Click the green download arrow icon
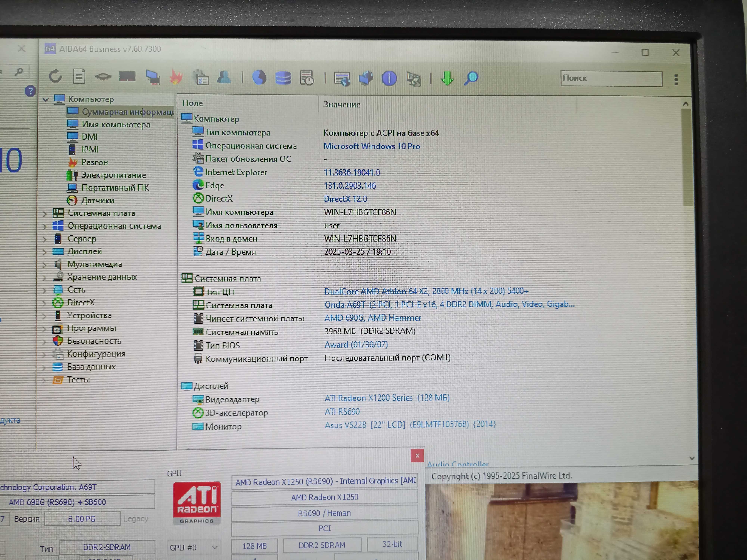The height and width of the screenshot is (560, 747). point(447,78)
